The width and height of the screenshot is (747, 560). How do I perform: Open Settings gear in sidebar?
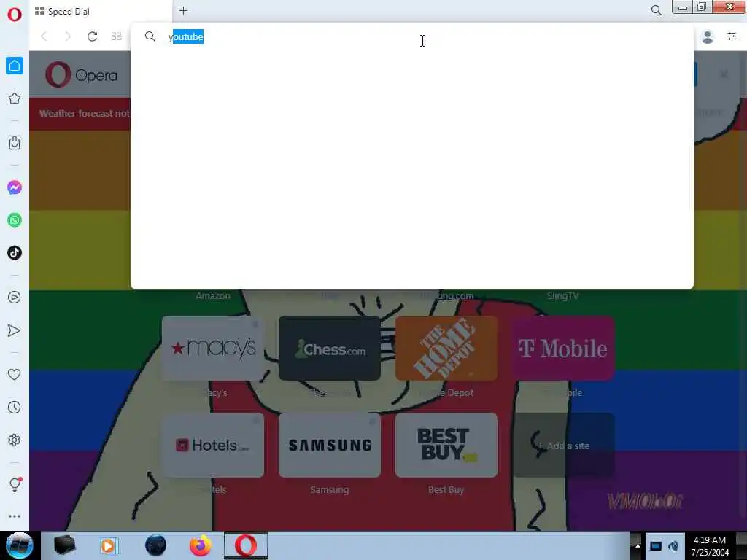click(15, 440)
